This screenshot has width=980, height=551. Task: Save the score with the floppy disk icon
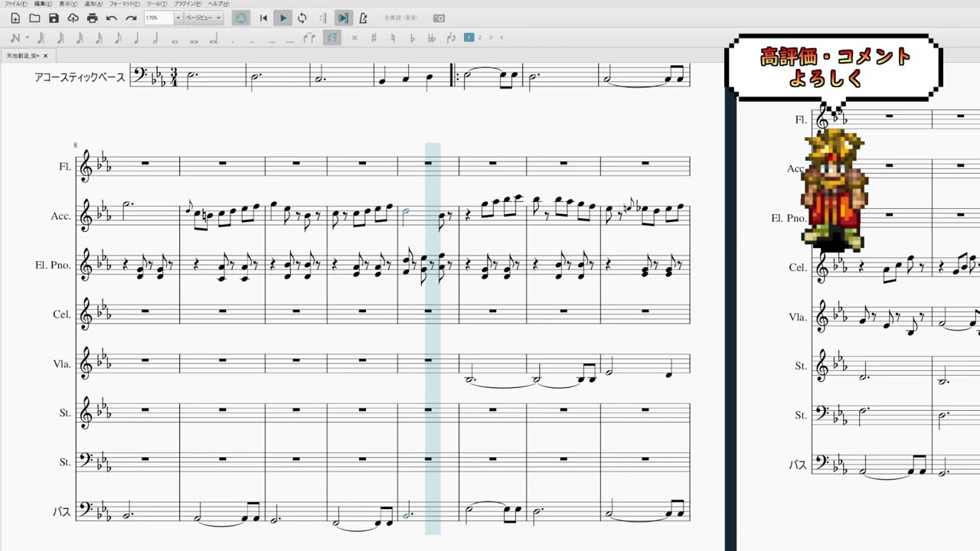54,18
